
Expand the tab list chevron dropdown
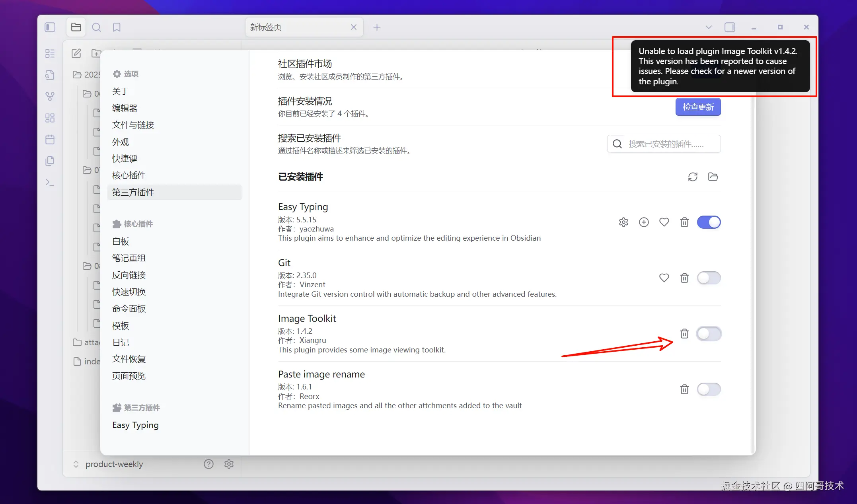click(708, 27)
